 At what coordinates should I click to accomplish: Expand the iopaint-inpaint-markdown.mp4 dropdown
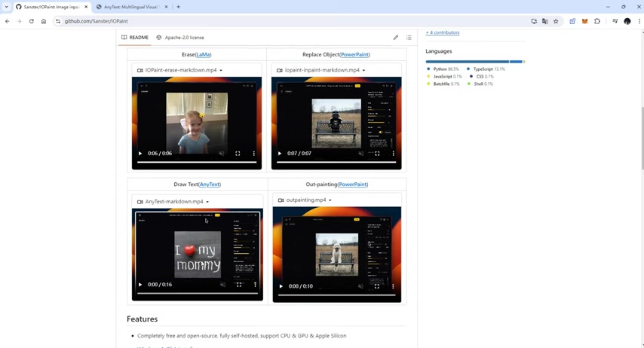(363, 70)
